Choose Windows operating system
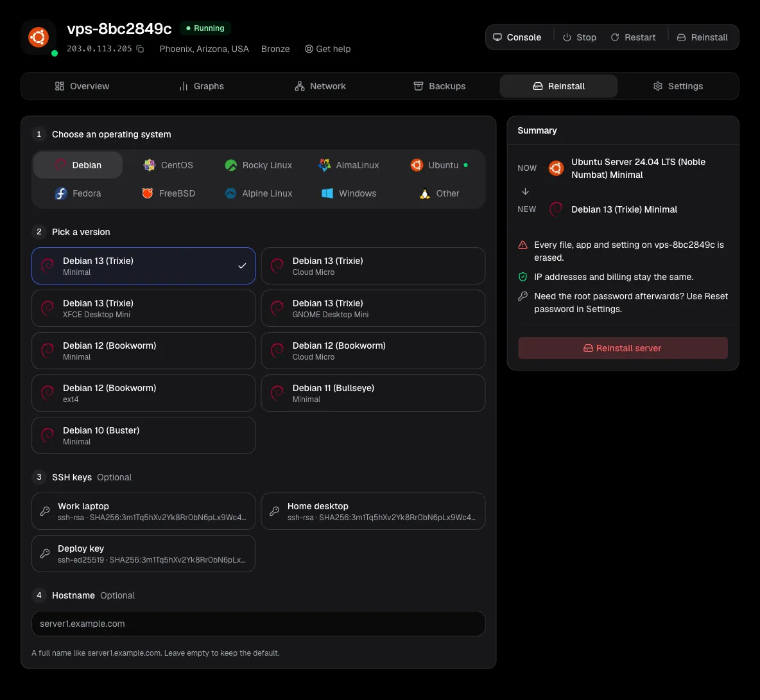Viewport: 760px width, 700px height. click(349, 193)
